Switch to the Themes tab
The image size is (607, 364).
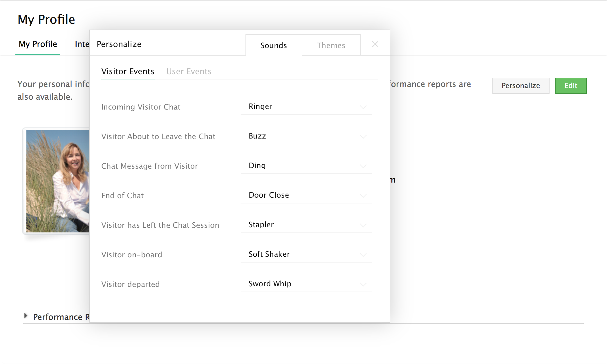click(x=331, y=45)
